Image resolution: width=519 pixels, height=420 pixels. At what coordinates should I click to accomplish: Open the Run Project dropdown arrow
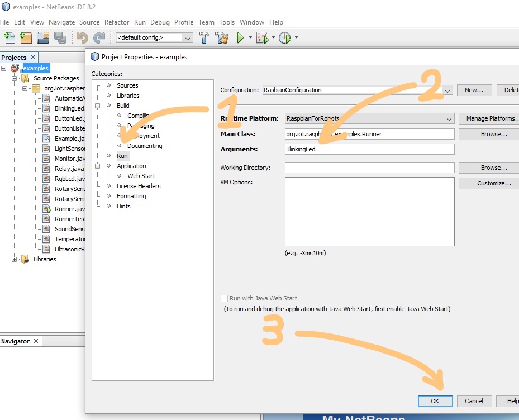pyautogui.click(x=250, y=37)
